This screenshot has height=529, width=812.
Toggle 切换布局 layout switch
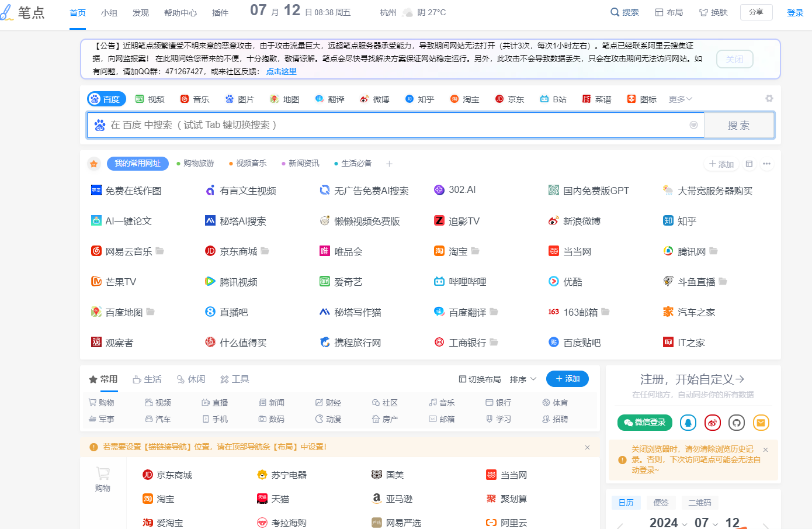coord(480,379)
